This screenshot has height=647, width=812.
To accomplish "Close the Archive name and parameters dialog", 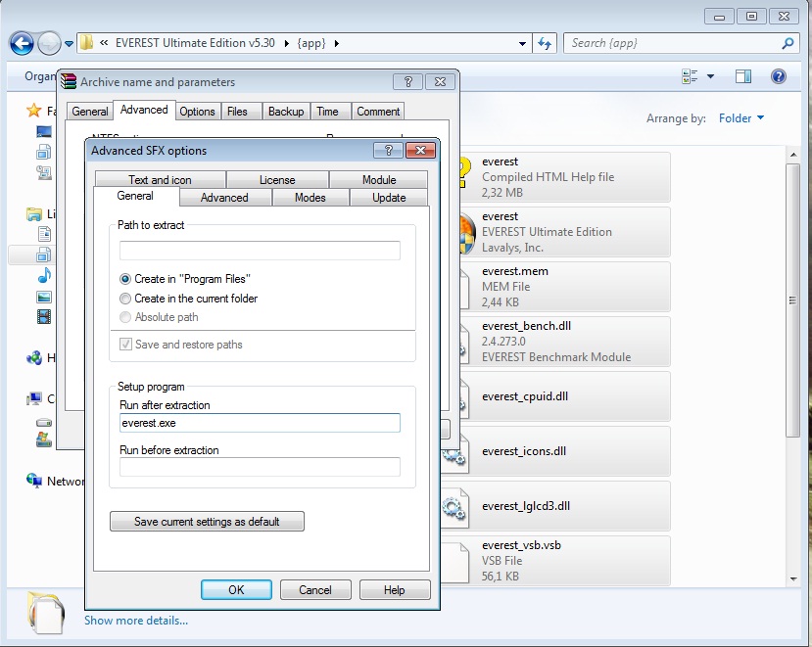I will (x=440, y=82).
